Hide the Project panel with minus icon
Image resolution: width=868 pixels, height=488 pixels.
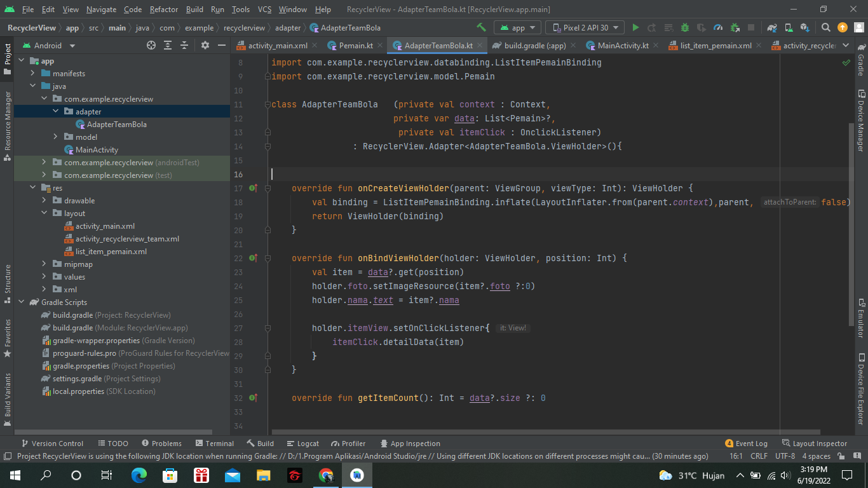(221, 45)
